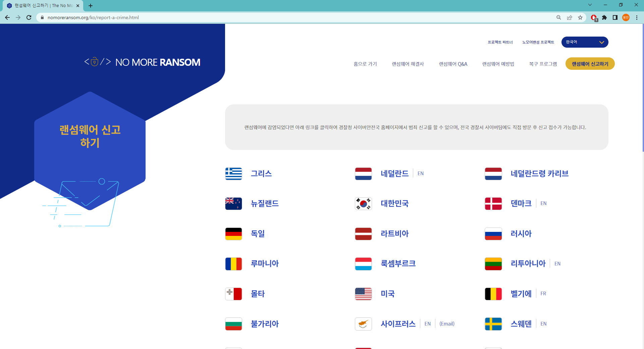Click the Greece flag icon
The width and height of the screenshot is (644, 349).
click(233, 173)
